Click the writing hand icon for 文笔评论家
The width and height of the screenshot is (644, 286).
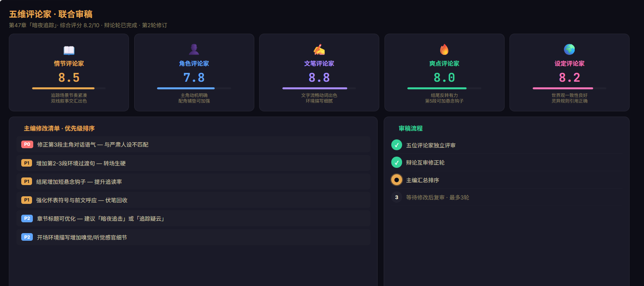[319, 50]
